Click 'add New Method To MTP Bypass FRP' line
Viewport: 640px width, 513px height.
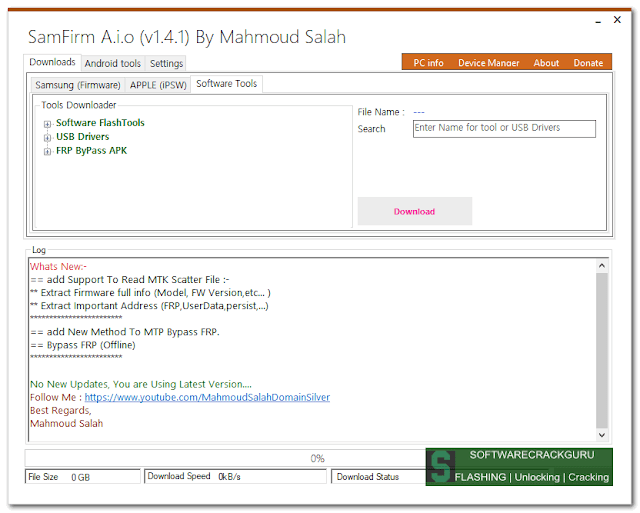click(x=124, y=332)
